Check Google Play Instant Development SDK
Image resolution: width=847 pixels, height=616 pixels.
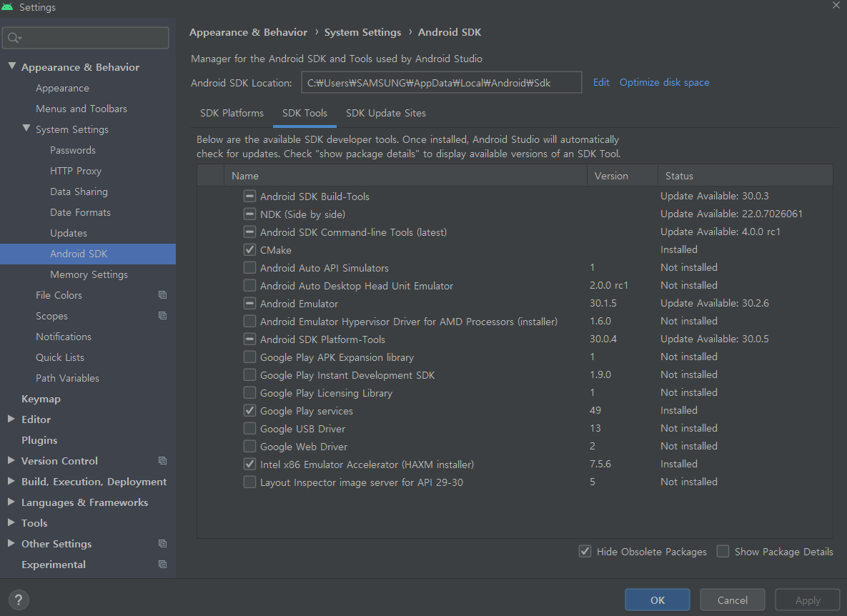coord(249,374)
